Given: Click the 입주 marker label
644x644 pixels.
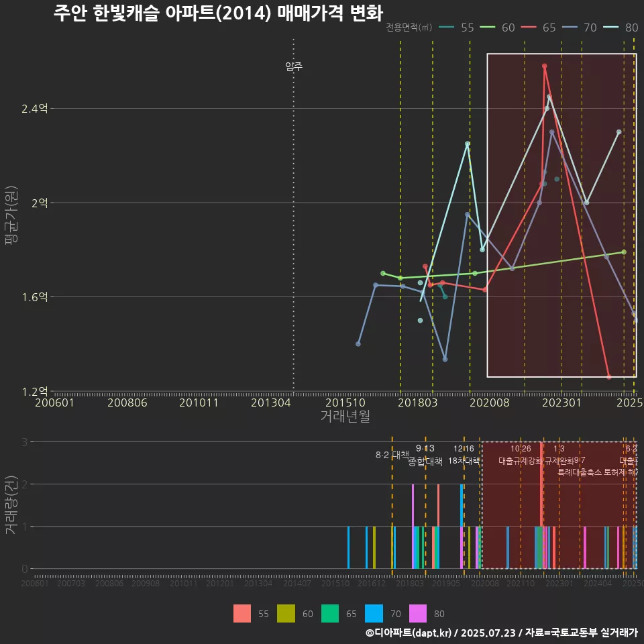Looking at the screenshot, I should tap(294, 66).
